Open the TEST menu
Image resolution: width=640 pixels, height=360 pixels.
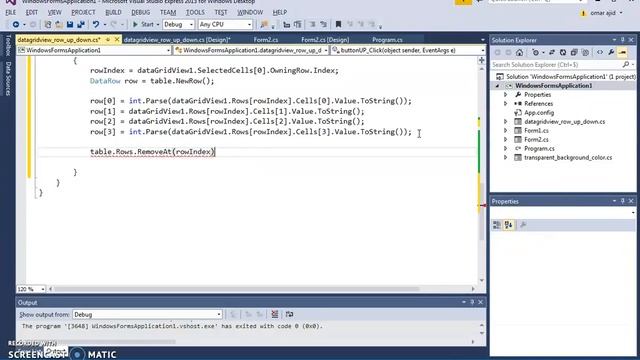pos(221,13)
